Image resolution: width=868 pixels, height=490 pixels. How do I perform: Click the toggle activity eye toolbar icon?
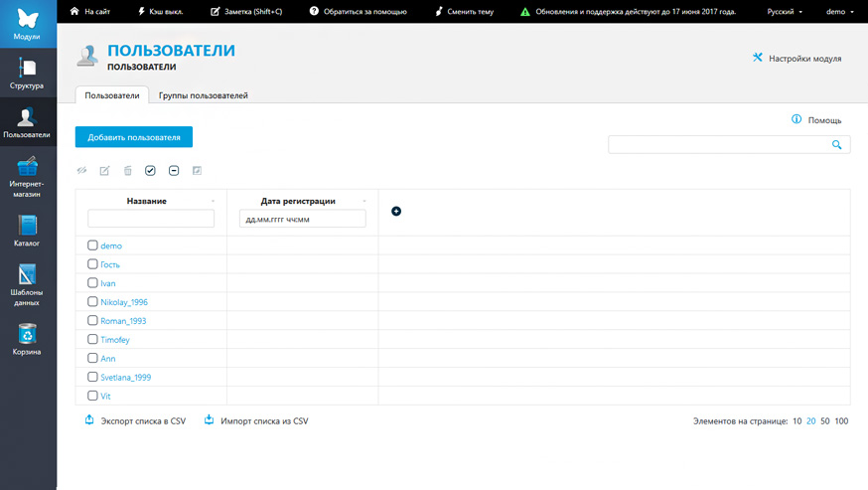(x=81, y=170)
